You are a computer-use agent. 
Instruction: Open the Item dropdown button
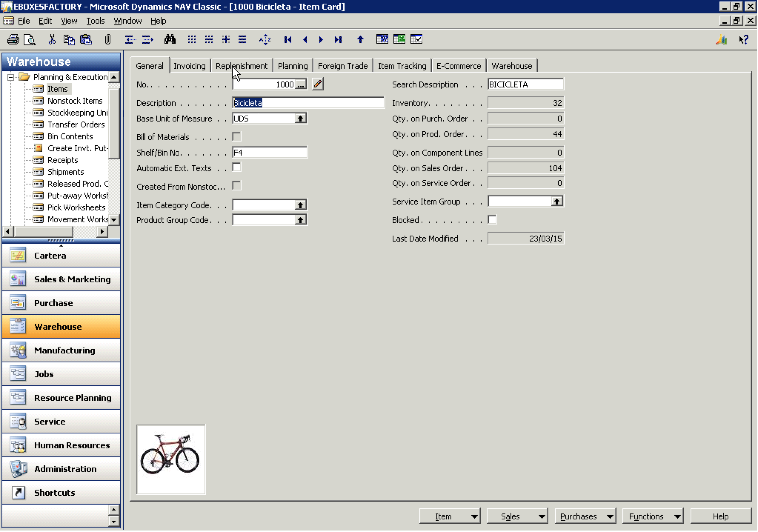pos(450,516)
